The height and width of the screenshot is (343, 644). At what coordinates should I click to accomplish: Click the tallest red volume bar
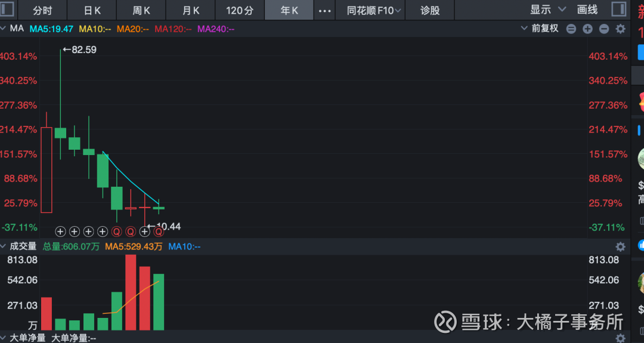[131, 292]
